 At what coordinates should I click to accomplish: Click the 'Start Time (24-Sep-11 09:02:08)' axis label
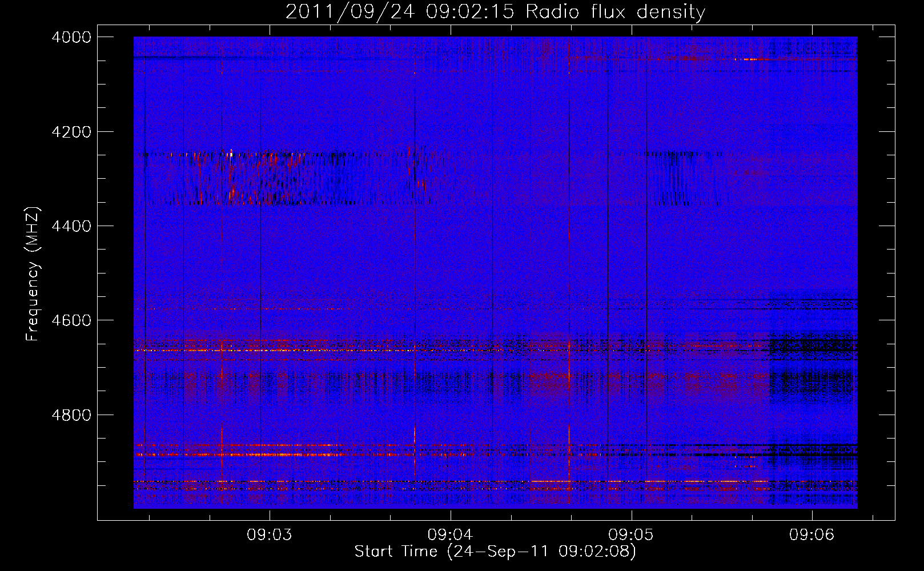pos(495,552)
